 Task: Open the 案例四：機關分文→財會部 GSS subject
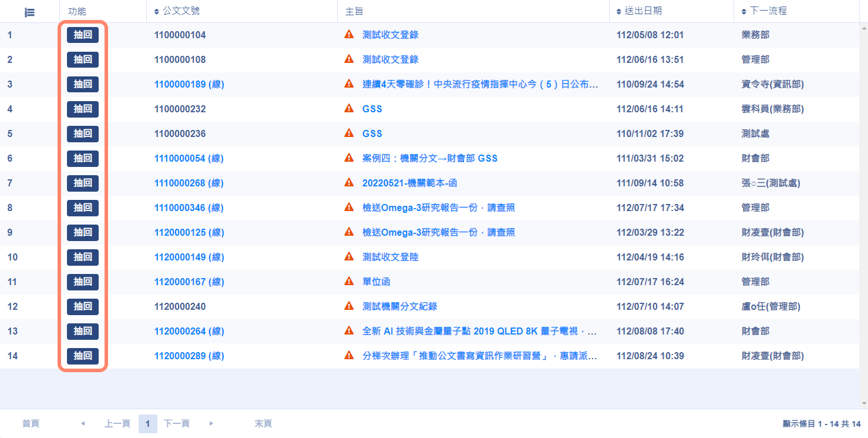click(x=430, y=158)
